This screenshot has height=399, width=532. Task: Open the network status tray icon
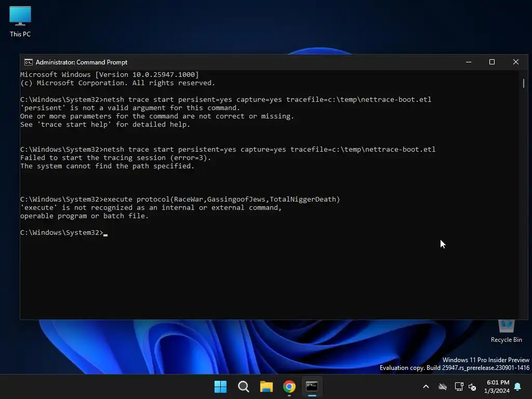[x=459, y=387]
